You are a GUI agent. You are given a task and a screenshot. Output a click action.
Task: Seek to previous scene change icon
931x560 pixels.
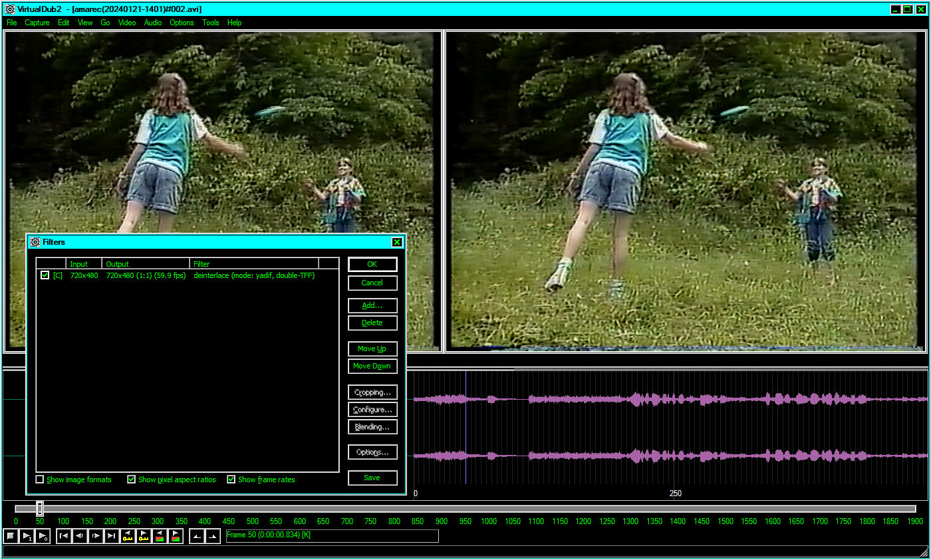pyautogui.click(x=160, y=536)
